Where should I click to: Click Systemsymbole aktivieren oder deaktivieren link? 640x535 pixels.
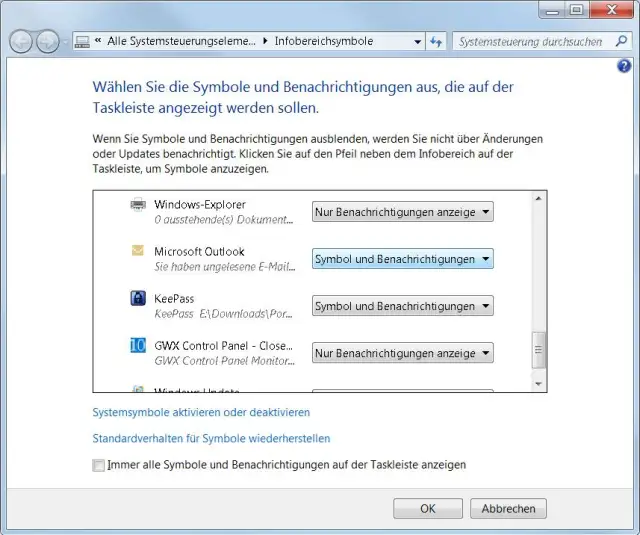click(201, 412)
